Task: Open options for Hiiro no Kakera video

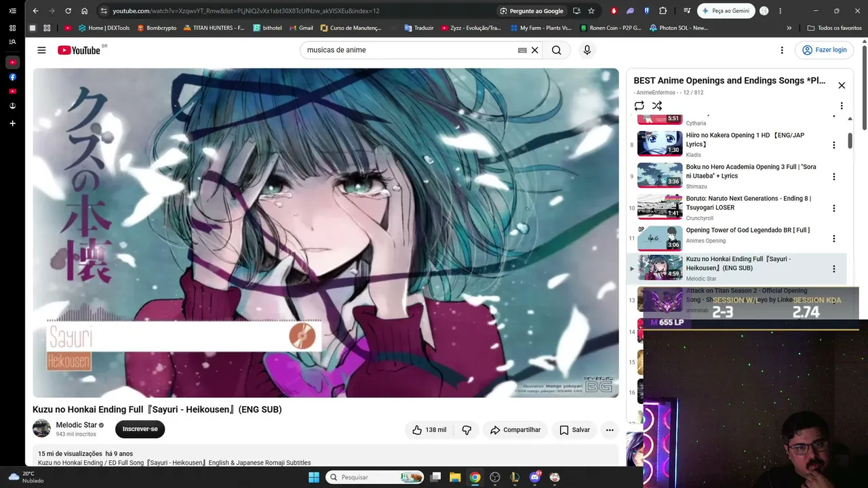Action: coord(834,145)
